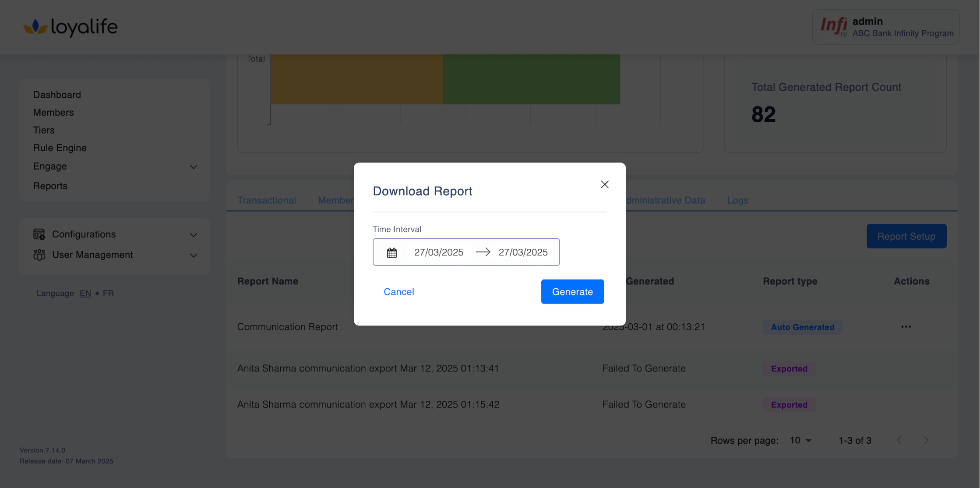
Task: Click the Configurations settings icon
Action: point(39,234)
